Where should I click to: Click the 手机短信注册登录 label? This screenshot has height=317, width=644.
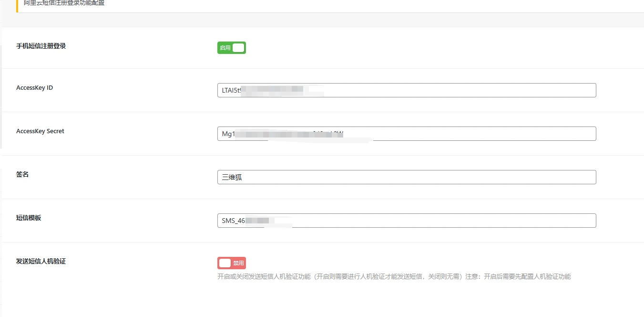point(41,46)
